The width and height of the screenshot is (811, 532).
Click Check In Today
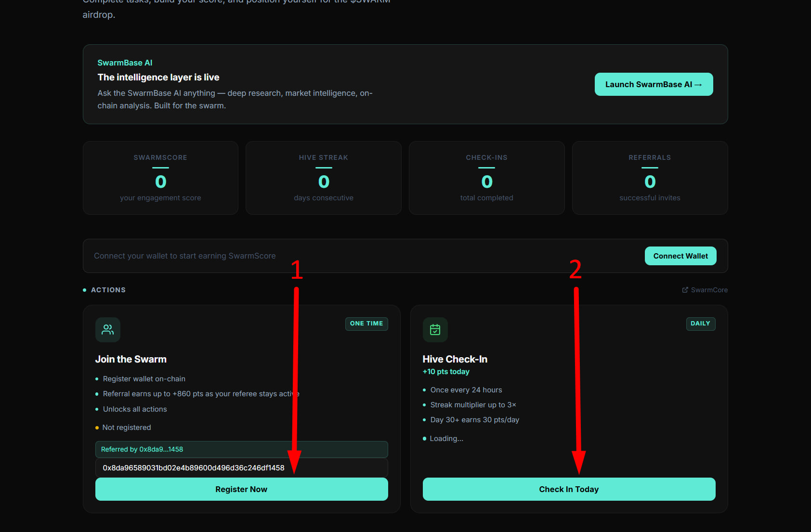[x=569, y=489]
